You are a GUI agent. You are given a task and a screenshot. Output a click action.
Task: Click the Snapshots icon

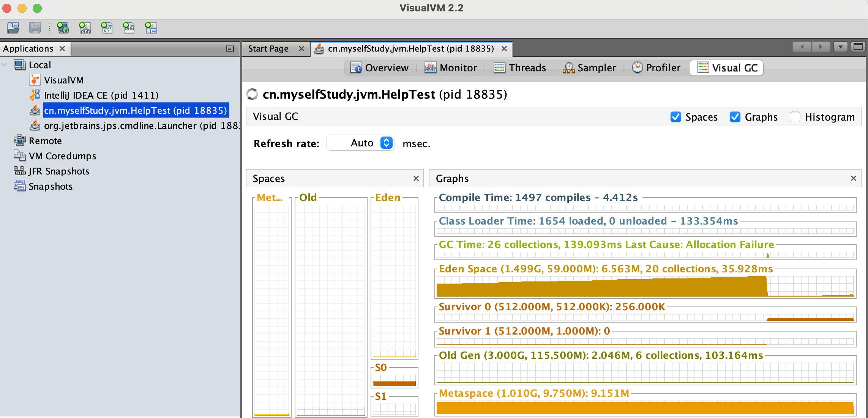point(20,186)
